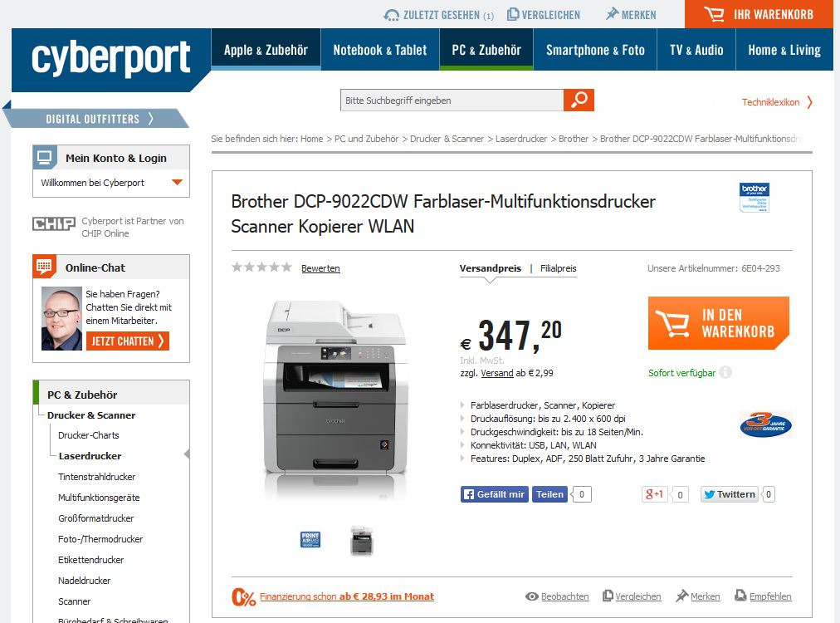The image size is (840, 623).
Task: Click the CHIP partner logo
Action: (54, 223)
